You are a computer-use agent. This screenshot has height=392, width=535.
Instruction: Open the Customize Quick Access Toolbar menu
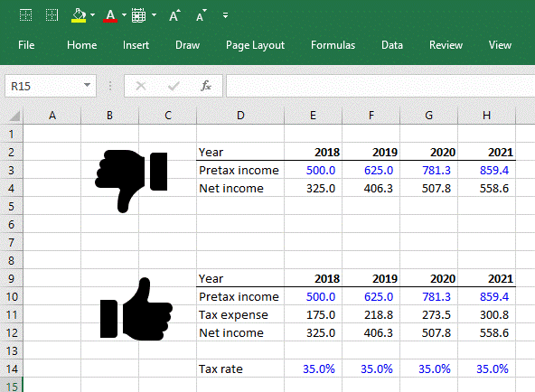pyautogui.click(x=225, y=15)
